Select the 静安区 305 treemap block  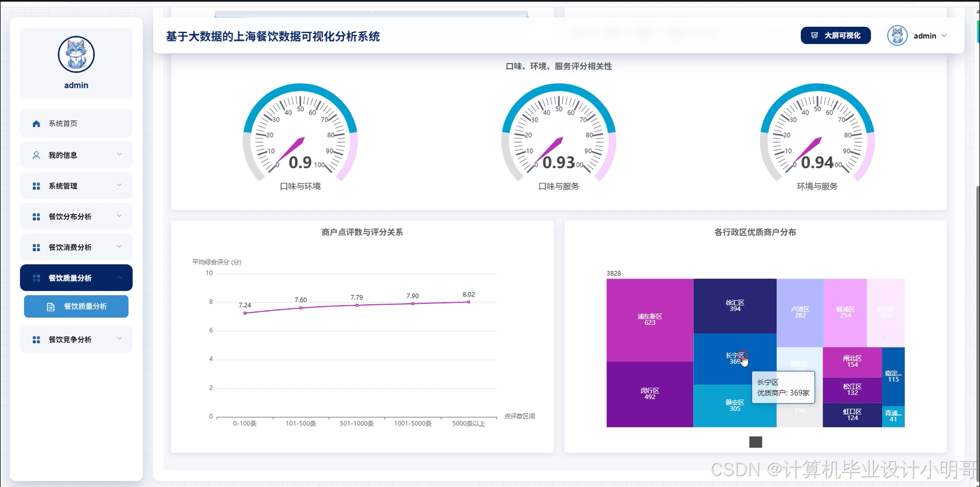coord(735,406)
